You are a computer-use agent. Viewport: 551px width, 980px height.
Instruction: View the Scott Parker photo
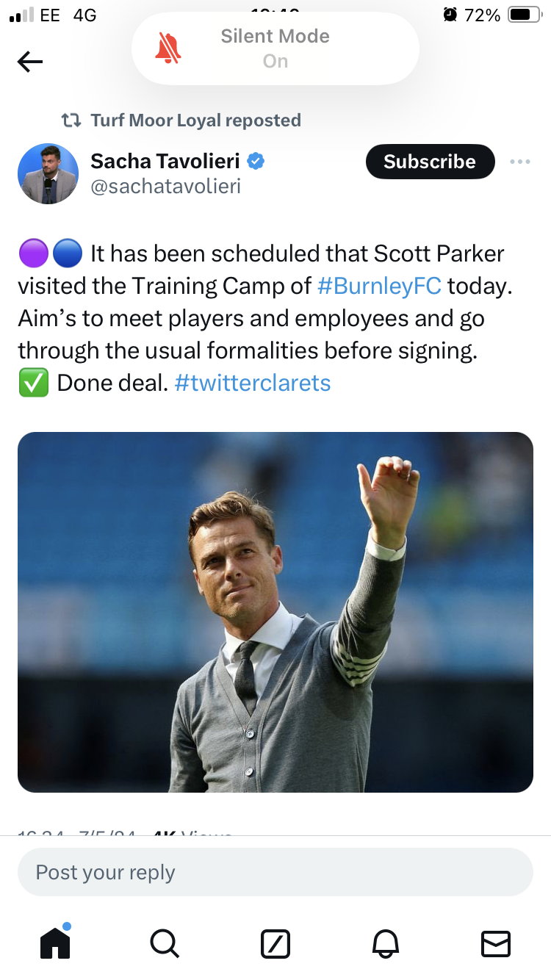[275, 612]
